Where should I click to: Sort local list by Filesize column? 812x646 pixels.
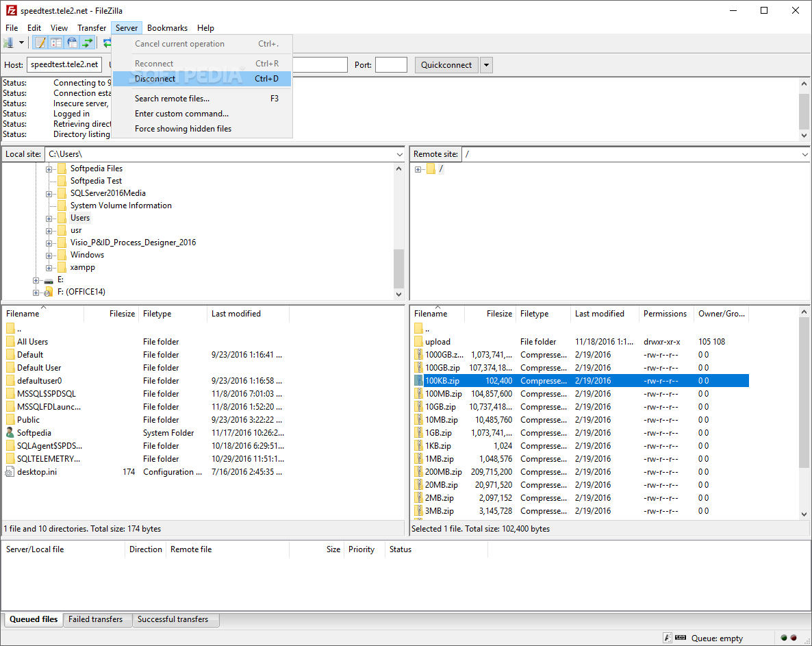point(111,314)
